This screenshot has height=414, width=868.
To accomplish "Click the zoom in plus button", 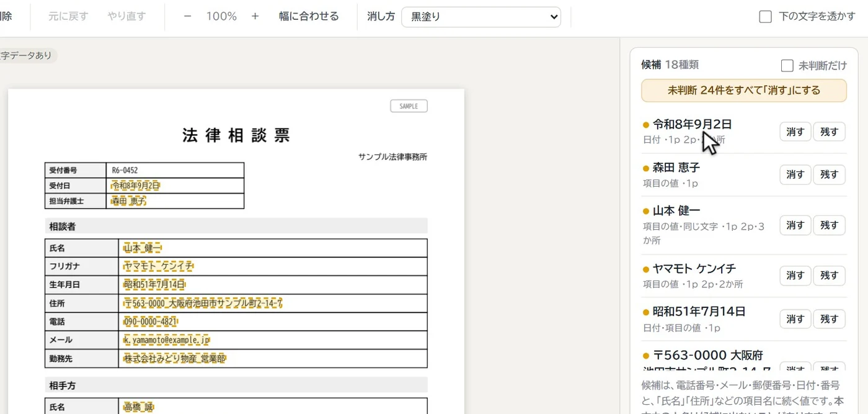I will pos(255,17).
